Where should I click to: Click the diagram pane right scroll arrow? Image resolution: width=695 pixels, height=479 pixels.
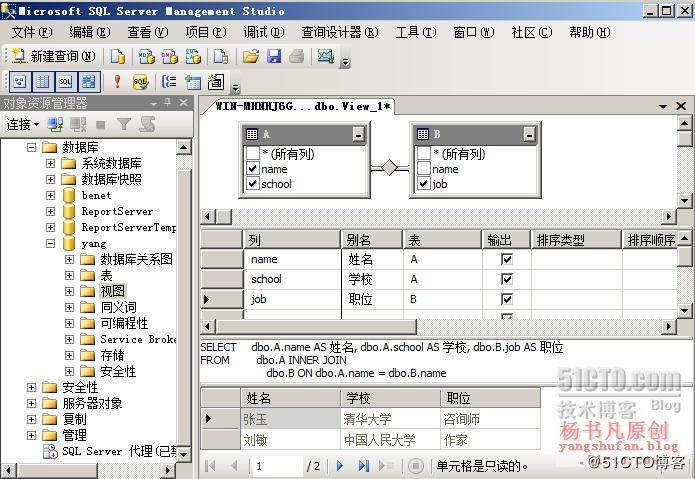(668, 217)
